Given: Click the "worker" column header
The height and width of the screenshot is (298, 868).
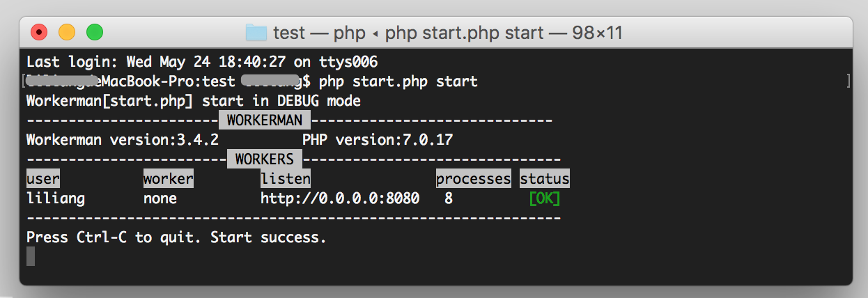Looking at the screenshot, I should (x=168, y=179).
